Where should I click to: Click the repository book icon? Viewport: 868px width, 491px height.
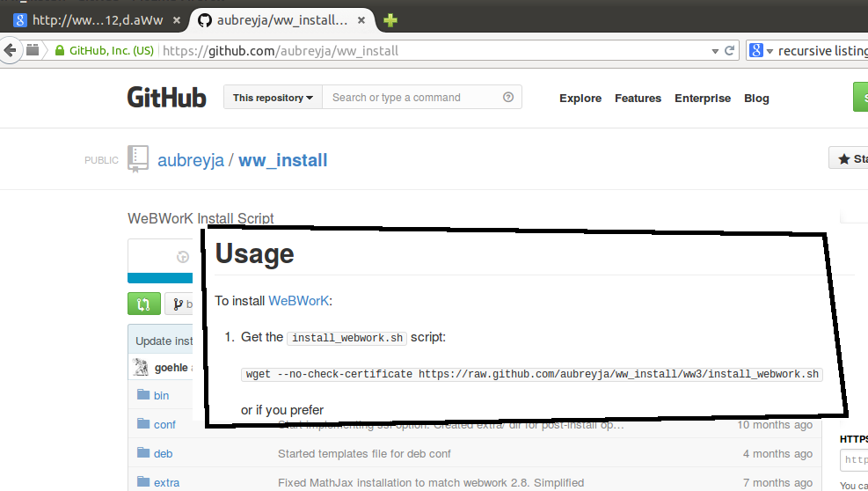(138, 159)
